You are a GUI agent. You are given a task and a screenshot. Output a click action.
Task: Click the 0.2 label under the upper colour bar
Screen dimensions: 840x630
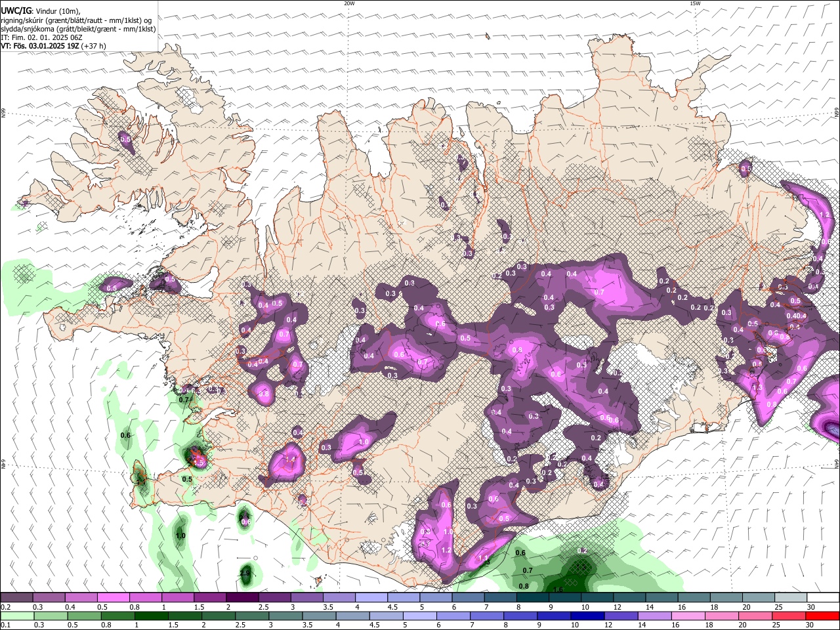pyautogui.click(x=5, y=607)
